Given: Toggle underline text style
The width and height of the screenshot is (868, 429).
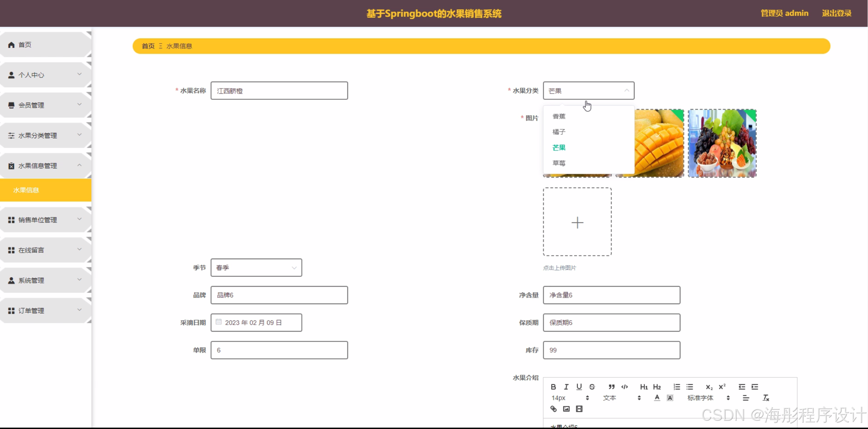Looking at the screenshot, I should (x=579, y=387).
